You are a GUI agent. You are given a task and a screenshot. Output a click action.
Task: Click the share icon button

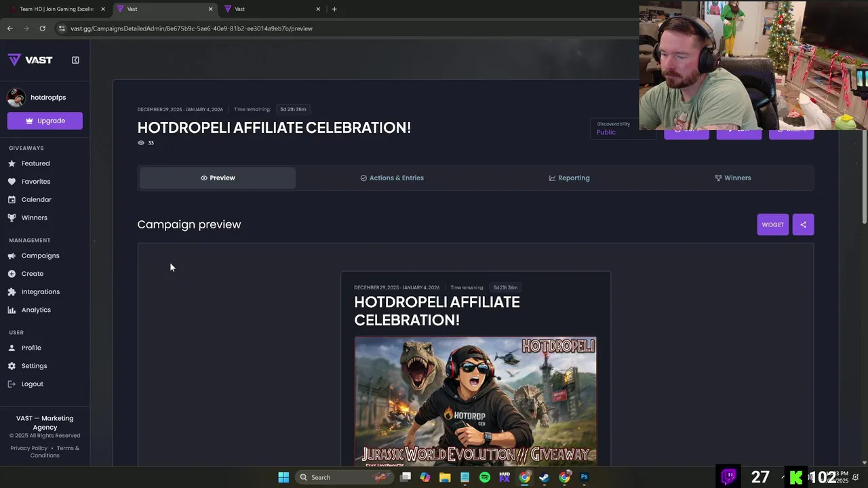(x=803, y=224)
